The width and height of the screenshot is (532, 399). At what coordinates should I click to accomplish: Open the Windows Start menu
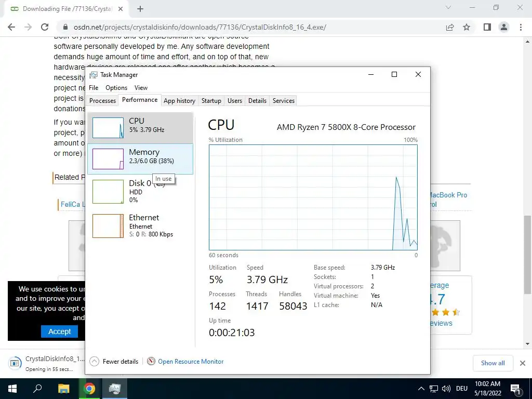coord(12,389)
